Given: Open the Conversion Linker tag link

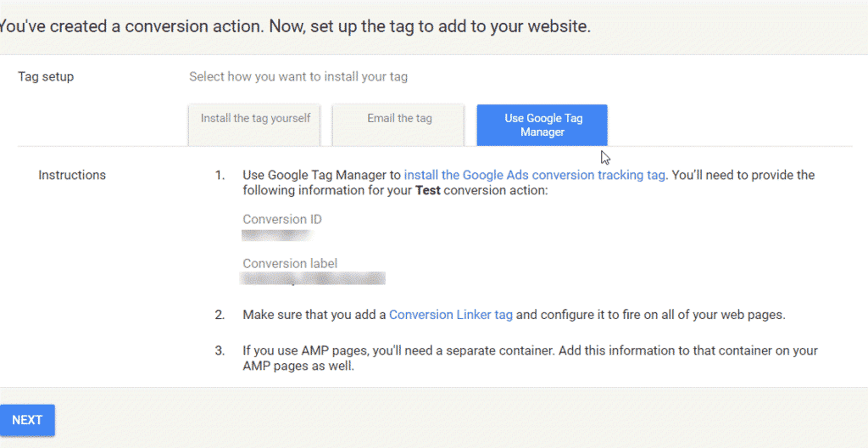Looking at the screenshot, I should [x=451, y=315].
